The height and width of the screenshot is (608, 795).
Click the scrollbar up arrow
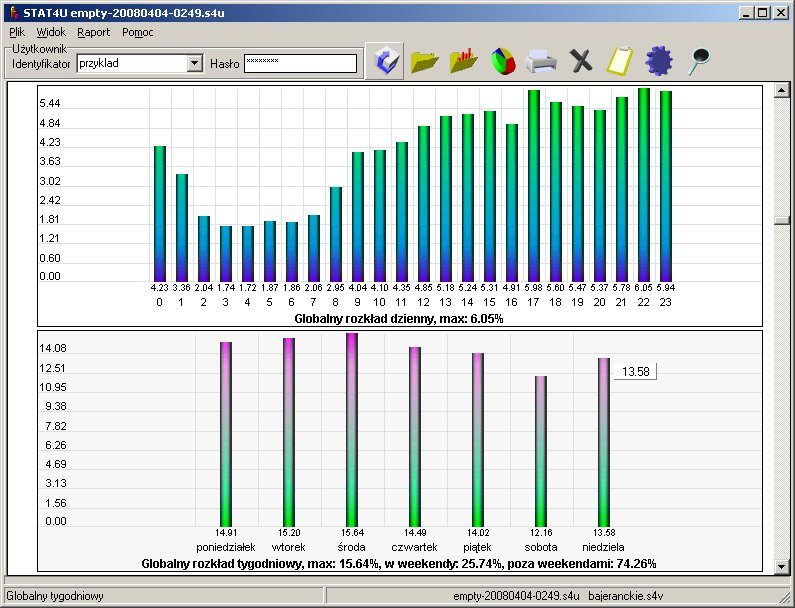click(x=781, y=90)
